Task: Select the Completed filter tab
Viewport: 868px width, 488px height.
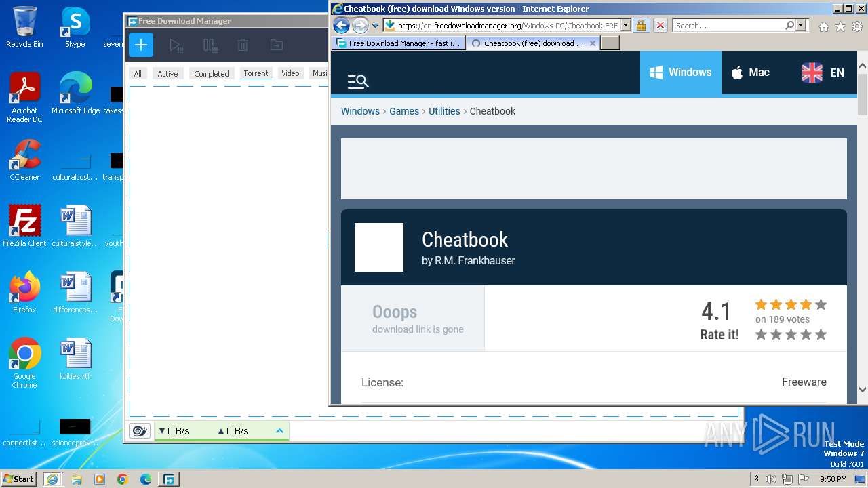Action: tap(212, 74)
